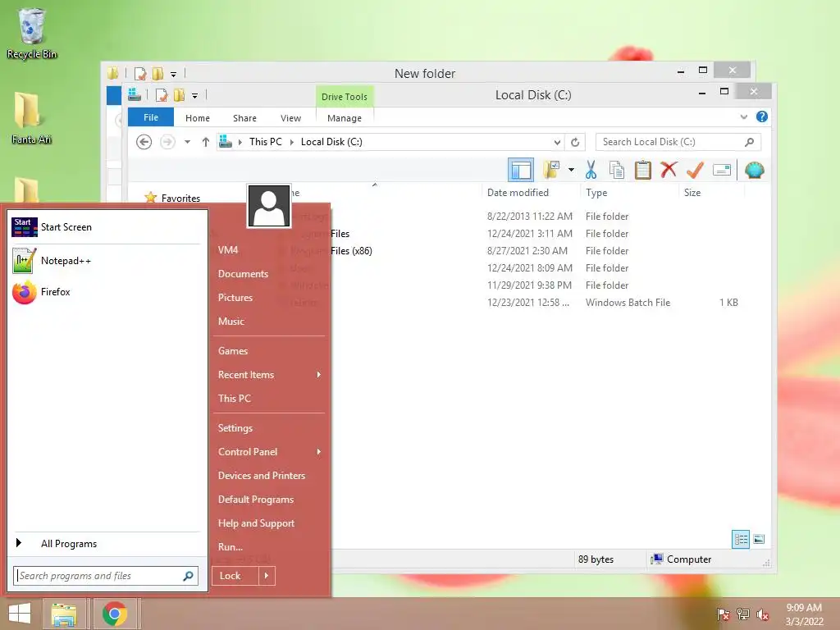Click Local Disk (C:) breadcrumb segment
Image resolution: width=840 pixels, height=630 pixels.
(331, 142)
